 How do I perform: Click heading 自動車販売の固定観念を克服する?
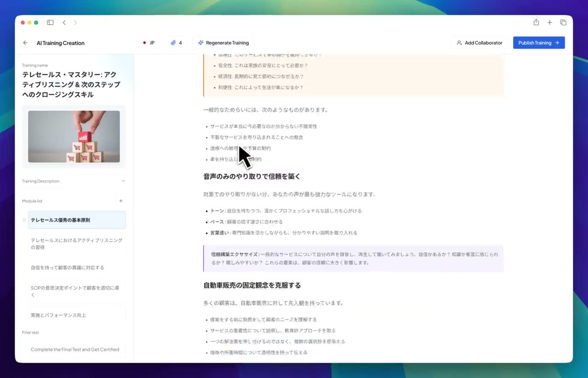pos(252,285)
